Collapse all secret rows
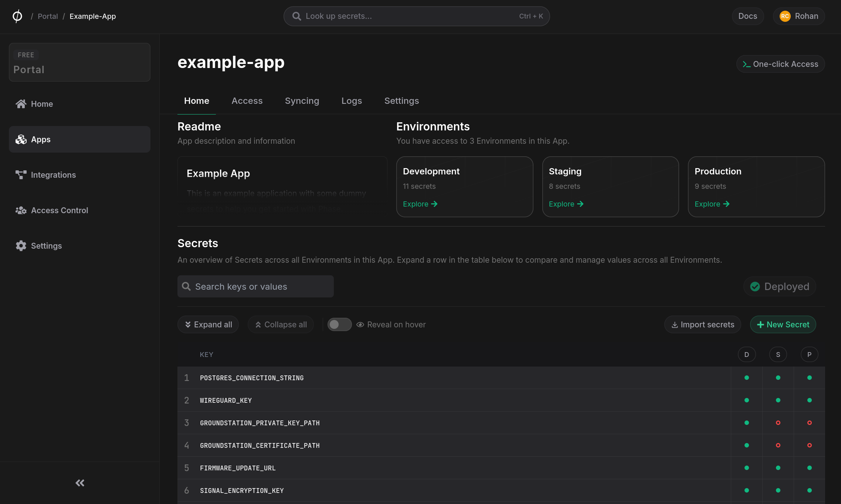Image resolution: width=841 pixels, height=504 pixels. [x=281, y=324]
